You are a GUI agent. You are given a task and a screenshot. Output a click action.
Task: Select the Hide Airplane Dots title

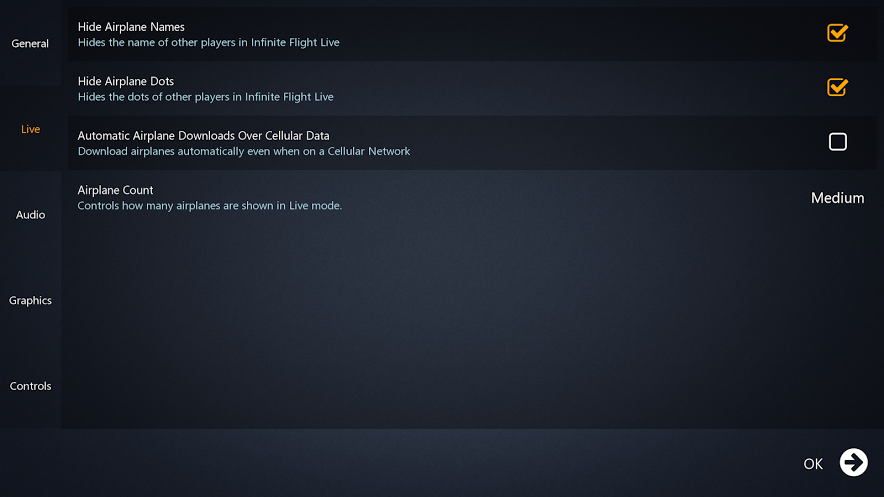pos(126,81)
